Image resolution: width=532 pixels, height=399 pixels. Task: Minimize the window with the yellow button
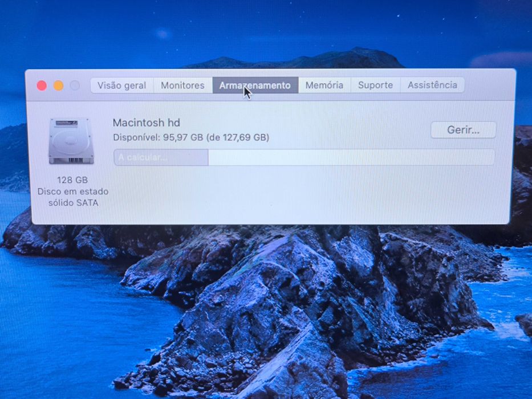58,85
